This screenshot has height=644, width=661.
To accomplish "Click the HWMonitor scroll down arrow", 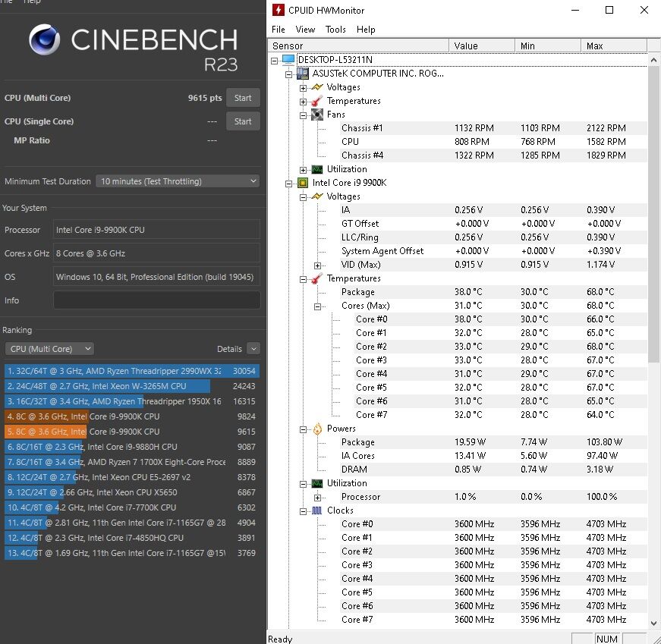I will pos(653,624).
